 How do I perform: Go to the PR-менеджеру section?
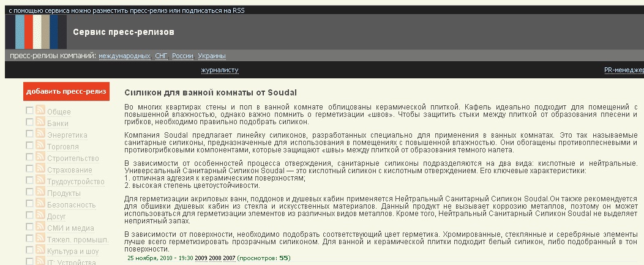(x=624, y=70)
